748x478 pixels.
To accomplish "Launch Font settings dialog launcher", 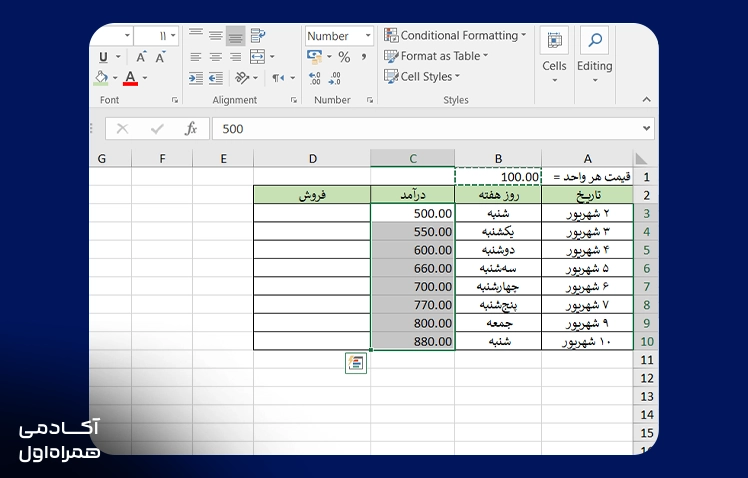I will 175,100.
